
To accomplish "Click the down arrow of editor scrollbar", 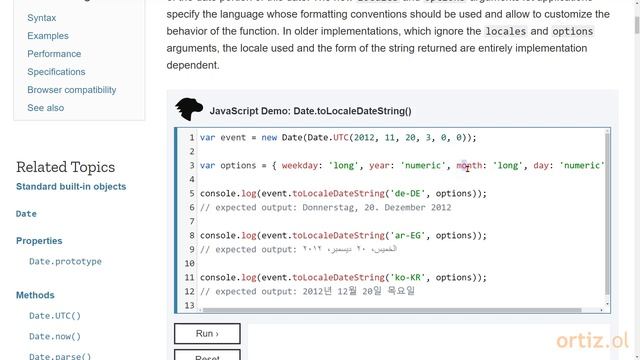I will click(607, 304).
